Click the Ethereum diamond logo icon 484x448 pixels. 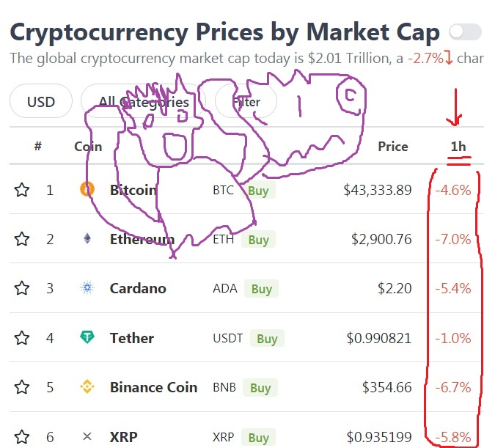[87, 239]
